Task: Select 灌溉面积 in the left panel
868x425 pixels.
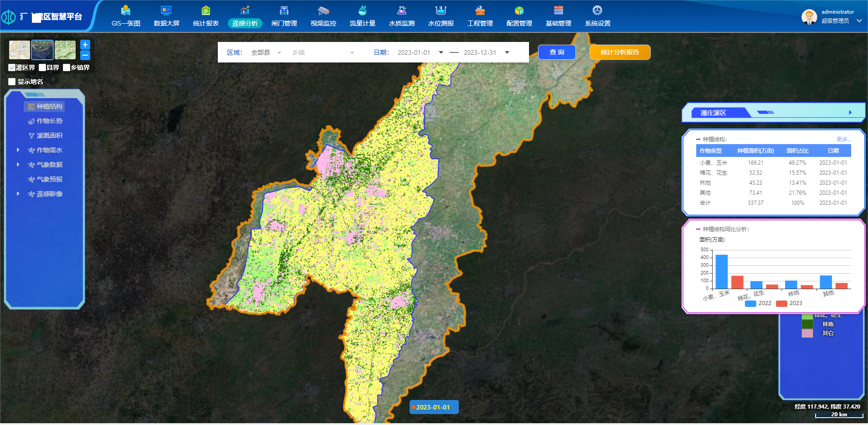Action: (x=49, y=135)
